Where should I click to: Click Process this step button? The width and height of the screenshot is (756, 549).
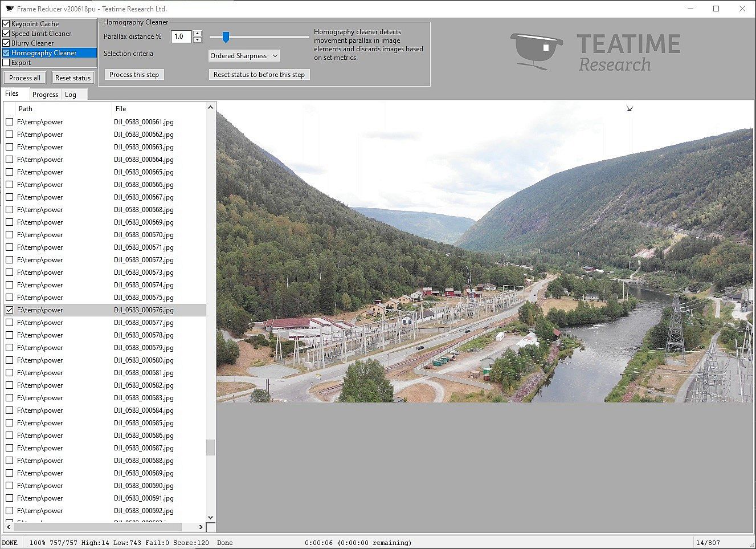(x=134, y=75)
